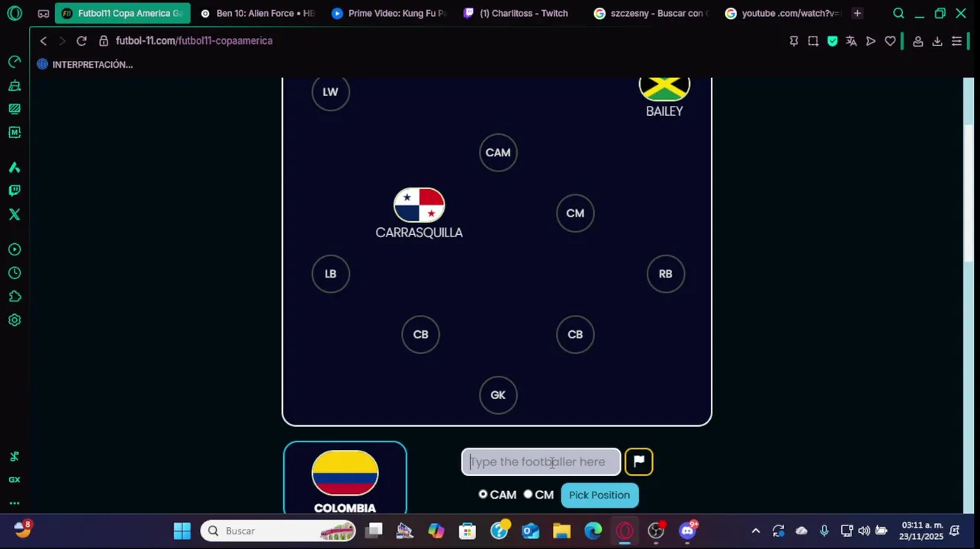Open browsing history clock icon
Viewport: 980px width, 549px height.
14,273
